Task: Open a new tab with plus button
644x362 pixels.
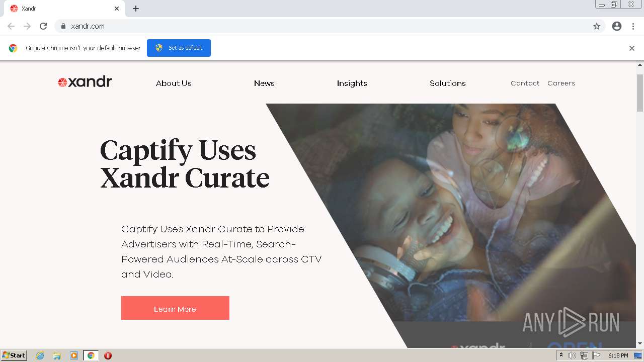Action: tap(136, 9)
